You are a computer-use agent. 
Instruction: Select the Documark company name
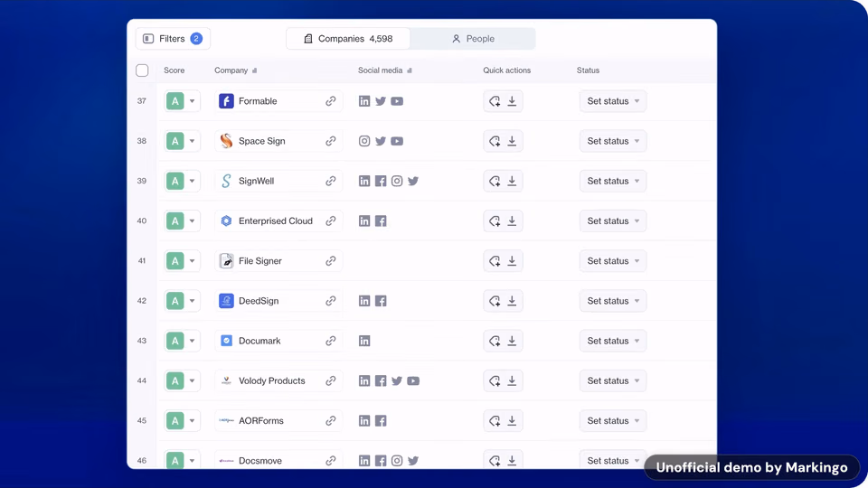click(x=259, y=341)
